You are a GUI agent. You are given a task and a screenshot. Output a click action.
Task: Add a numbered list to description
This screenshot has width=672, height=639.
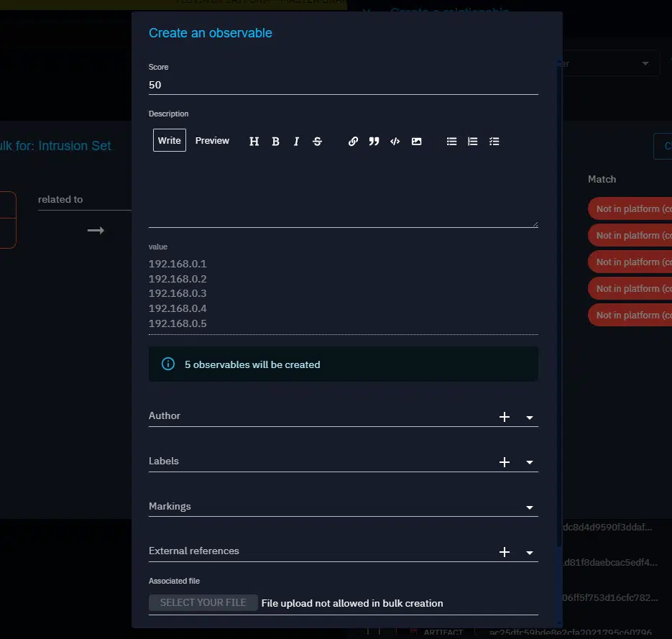[472, 142]
